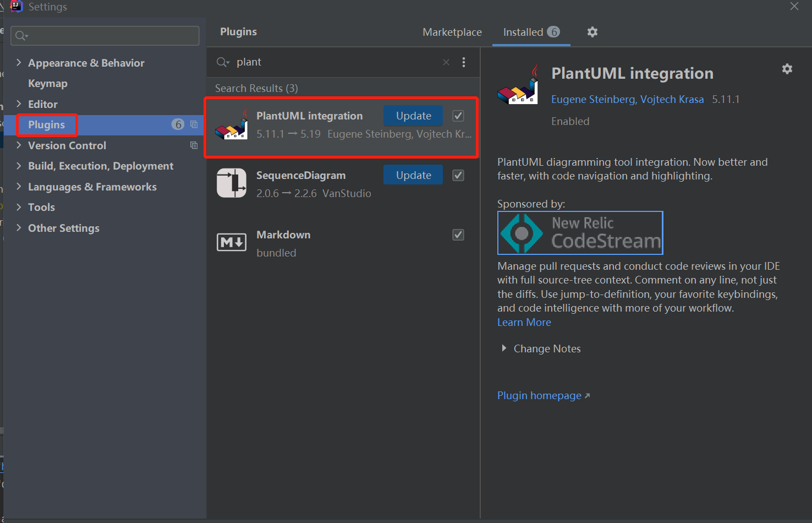Click the plugins gear icon beside Installed tab
The image size is (812, 523).
(592, 32)
